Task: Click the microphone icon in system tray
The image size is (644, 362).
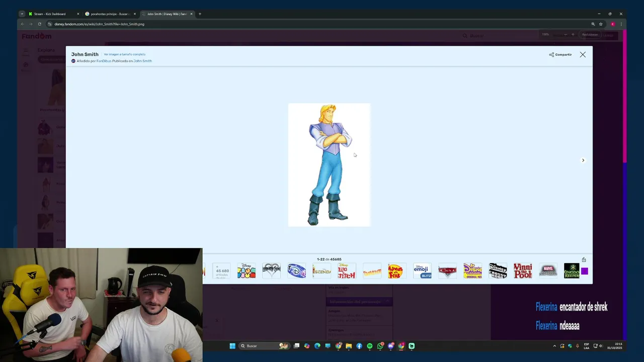Action: (x=578, y=346)
